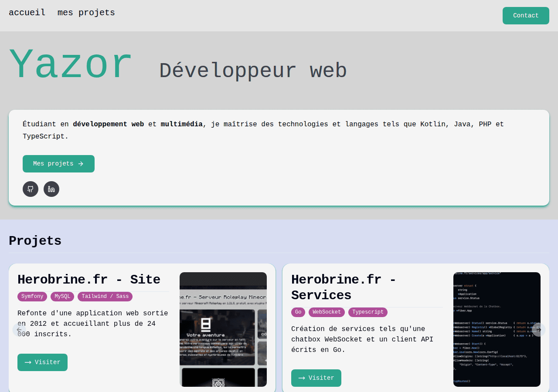Open the GitHub profile icon

point(31,189)
